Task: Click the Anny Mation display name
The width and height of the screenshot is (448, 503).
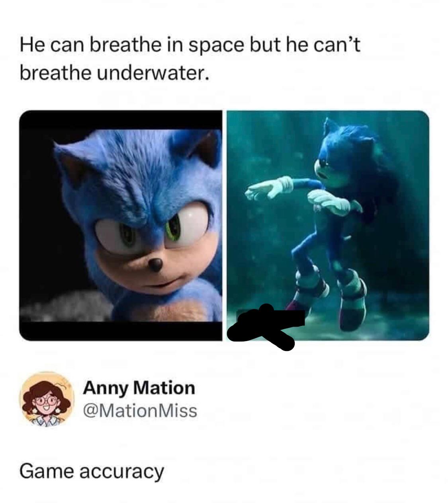Action: point(139,388)
